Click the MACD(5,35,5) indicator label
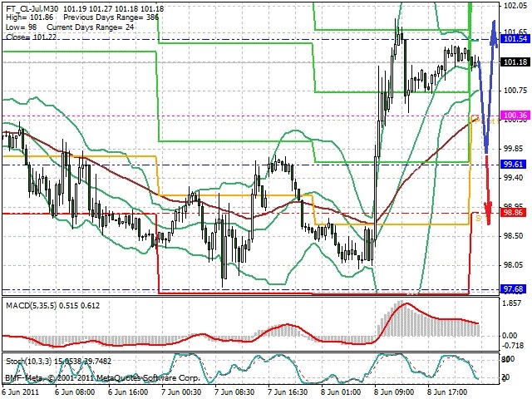The height and width of the screenshot is (399, 532). 32,306
